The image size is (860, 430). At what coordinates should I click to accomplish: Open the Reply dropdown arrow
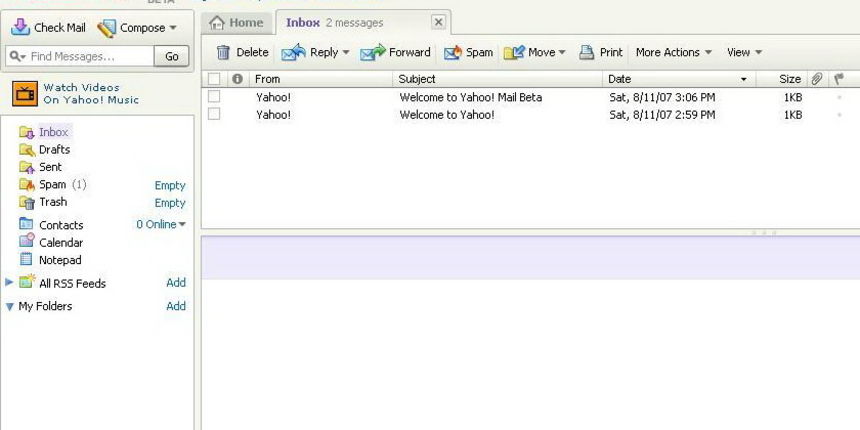tap(346, 53)
